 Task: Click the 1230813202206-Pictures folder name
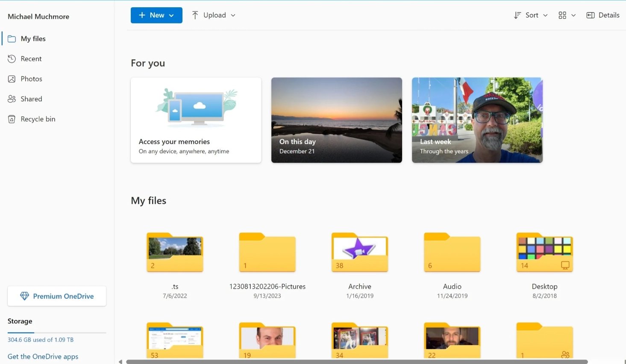(267, 287)
